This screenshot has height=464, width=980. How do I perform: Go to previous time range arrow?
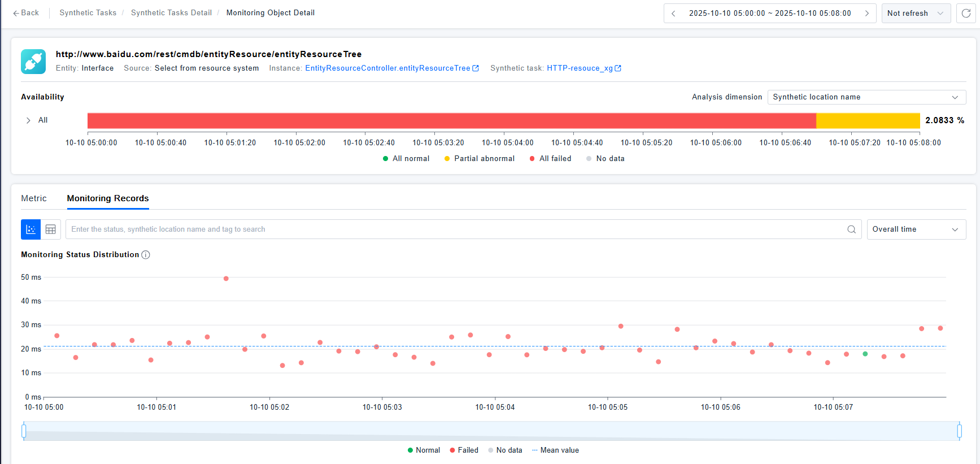pos(673,13)
